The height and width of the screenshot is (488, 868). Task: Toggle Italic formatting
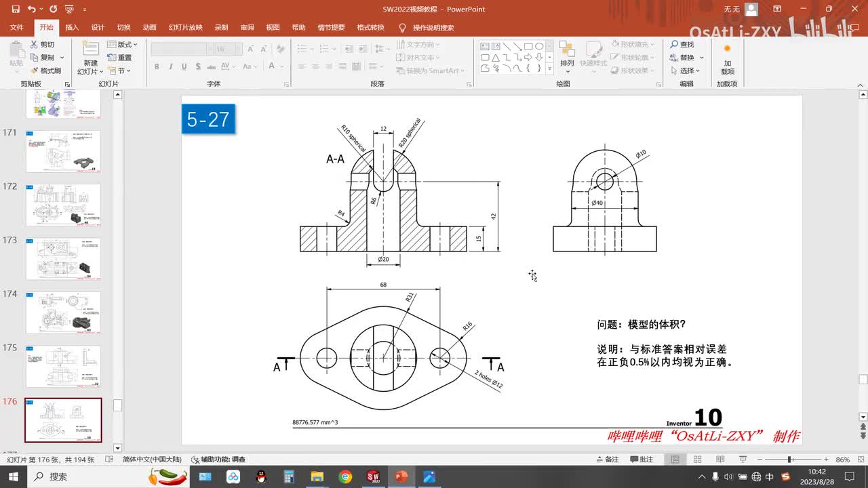170,66
